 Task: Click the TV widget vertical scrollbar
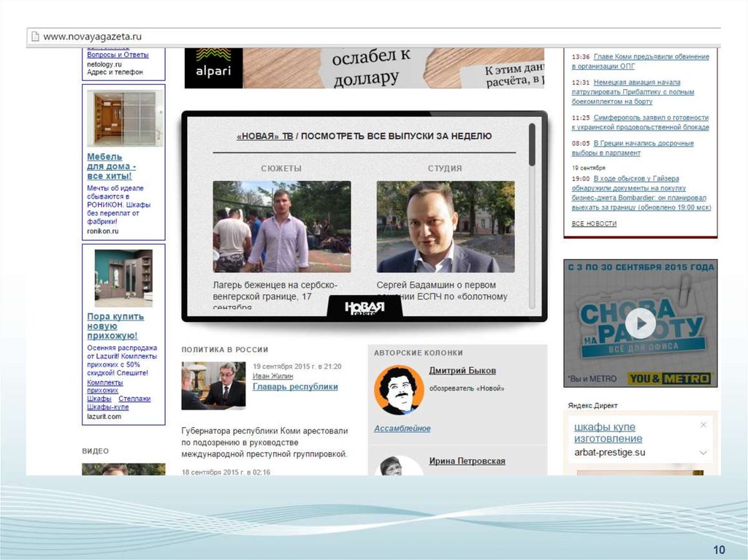click(x=532, y=215)
